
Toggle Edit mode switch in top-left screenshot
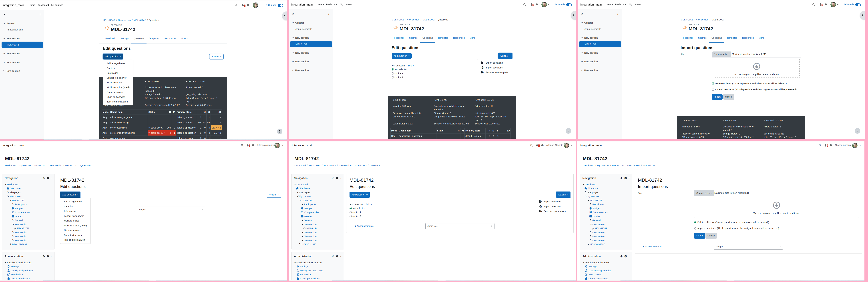pyautogui.click(x=280, y=5)
